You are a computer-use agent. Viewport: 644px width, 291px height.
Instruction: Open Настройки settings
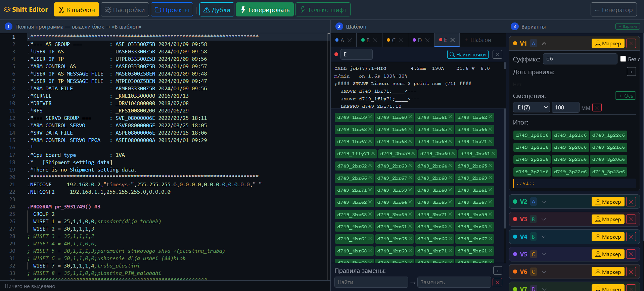tap(125, 10)
